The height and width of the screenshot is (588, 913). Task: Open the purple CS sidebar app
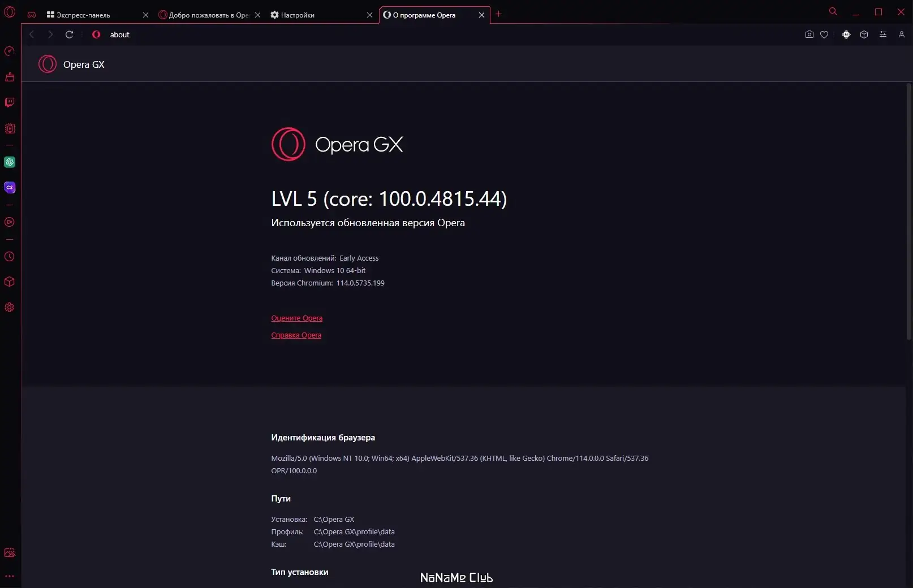click(10, 188)
